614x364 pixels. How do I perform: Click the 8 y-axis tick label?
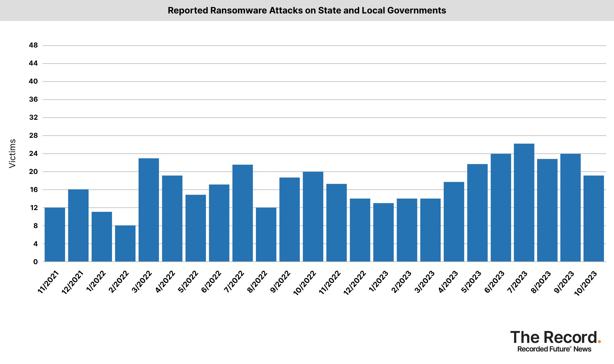pyautogui.click(x=36, y=226)
